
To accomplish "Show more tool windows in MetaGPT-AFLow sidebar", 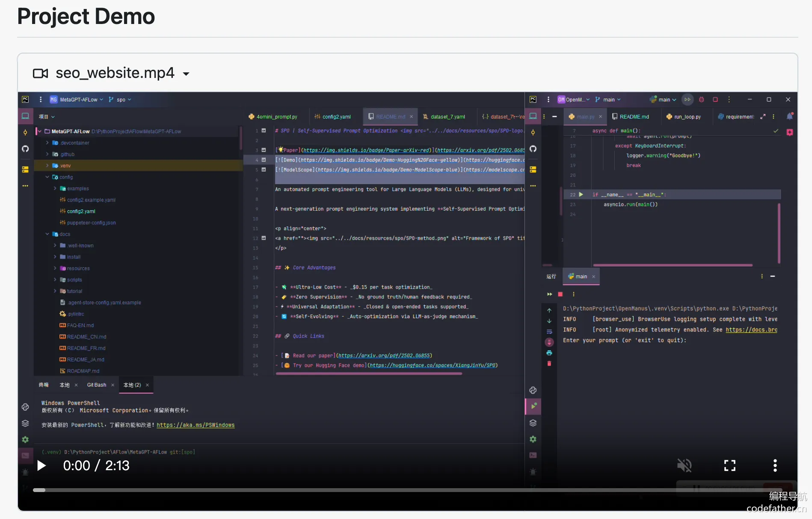I will 25,186.
